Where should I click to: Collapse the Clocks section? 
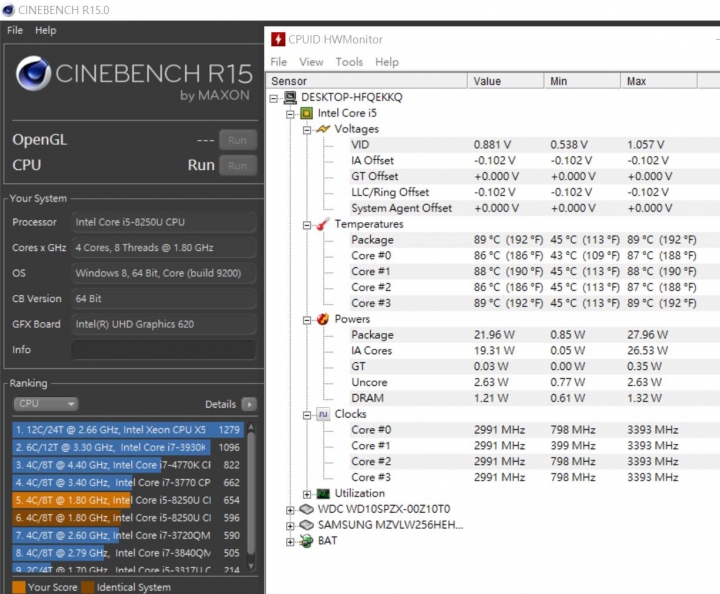[x=307, y=415]
